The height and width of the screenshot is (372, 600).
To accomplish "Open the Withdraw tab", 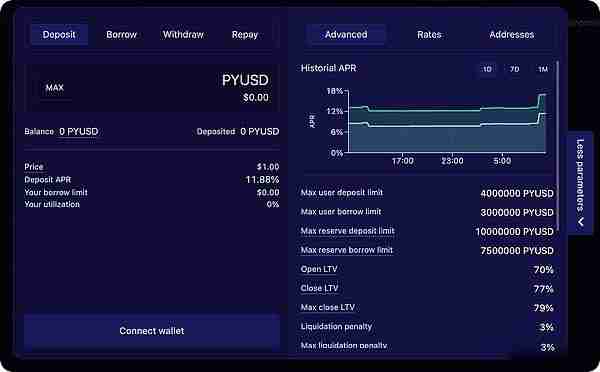I will pyautogui.click(x=183, y=35).
